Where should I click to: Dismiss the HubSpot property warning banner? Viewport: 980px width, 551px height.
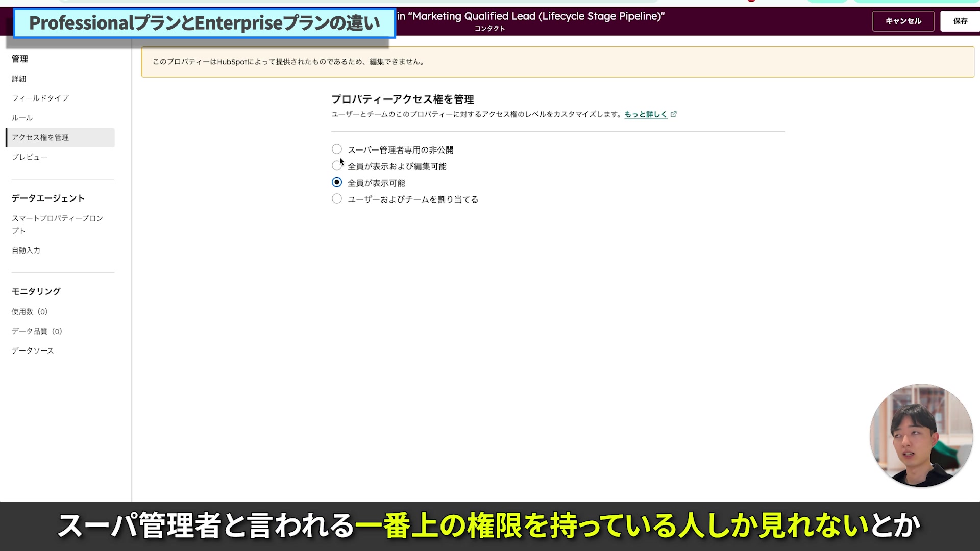coord(557,62)
